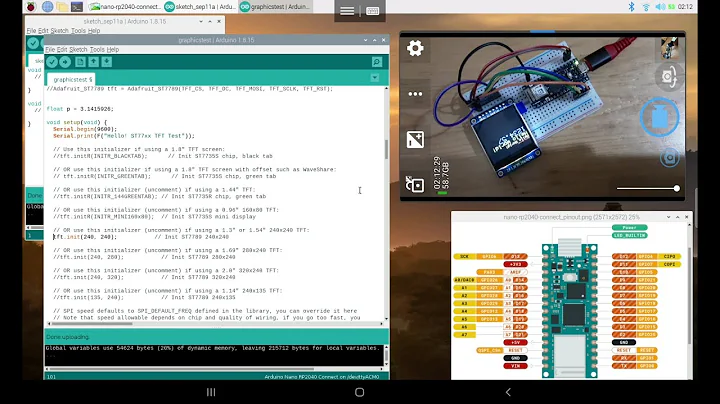Tap the Android recents navigation button
720x404 pixels.
point(211,392)
